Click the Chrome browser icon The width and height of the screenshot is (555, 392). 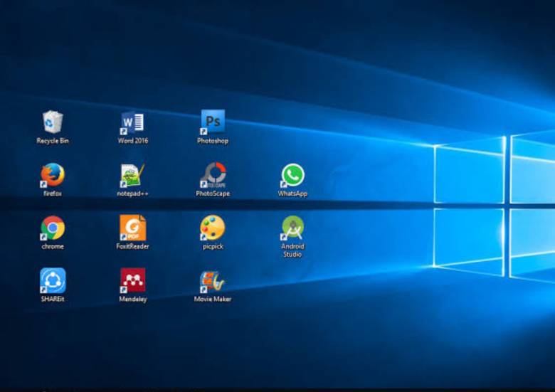53,228
